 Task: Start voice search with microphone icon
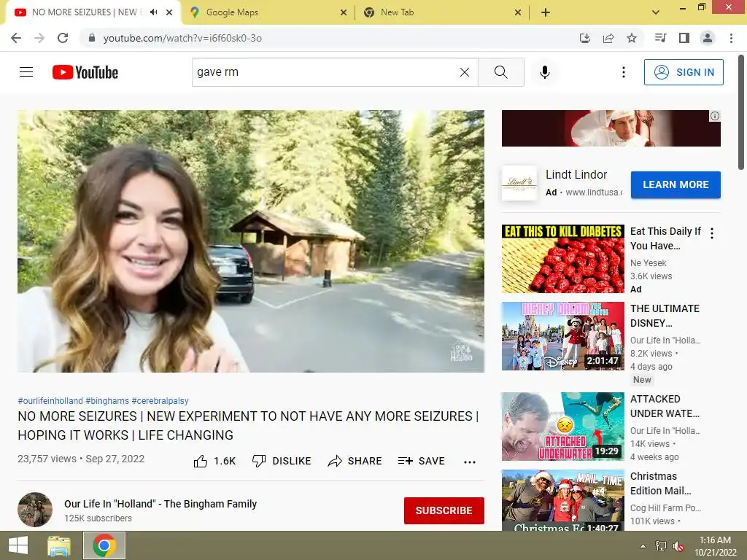point(544,72)
